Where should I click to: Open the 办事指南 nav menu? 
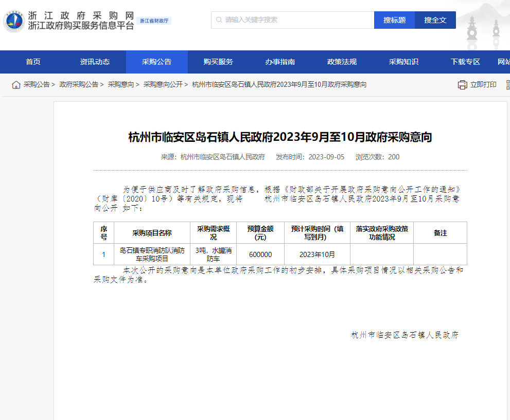pyautogui.click(x=280, y=62)
